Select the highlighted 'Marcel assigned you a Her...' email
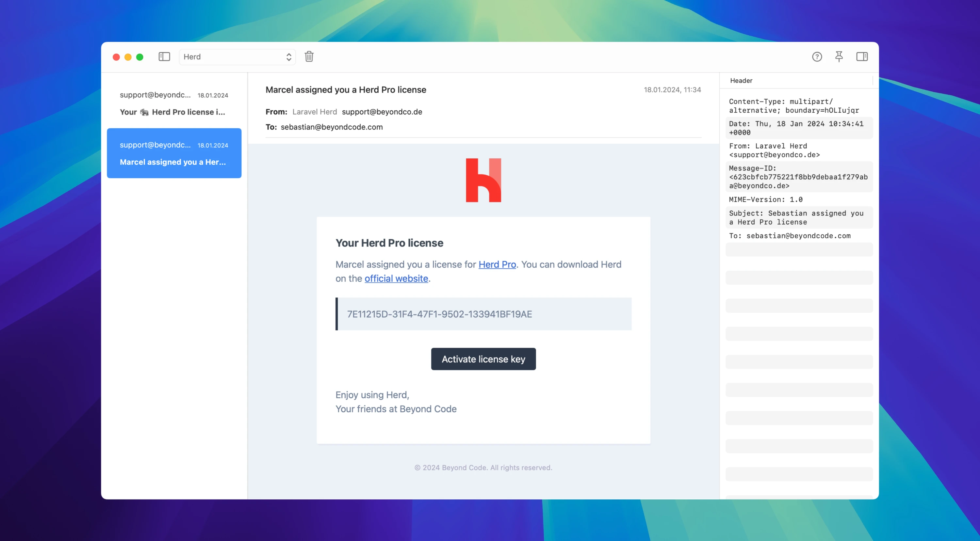Image resolution: width=980 pixels, height=541 pixels. tap(174, 153)
